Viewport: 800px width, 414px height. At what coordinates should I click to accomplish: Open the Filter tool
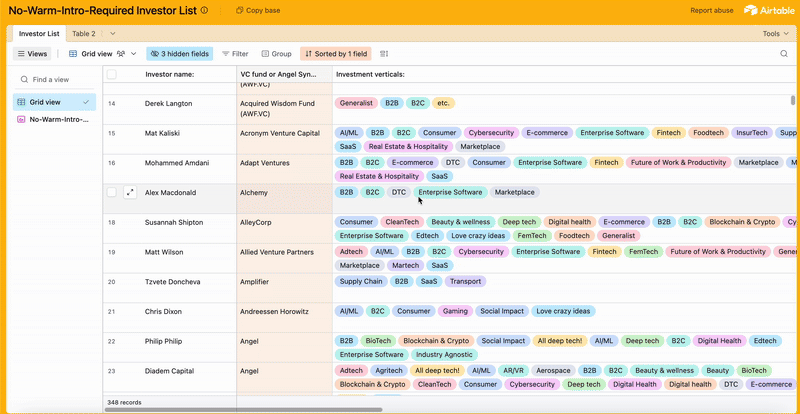click(235, 54)
